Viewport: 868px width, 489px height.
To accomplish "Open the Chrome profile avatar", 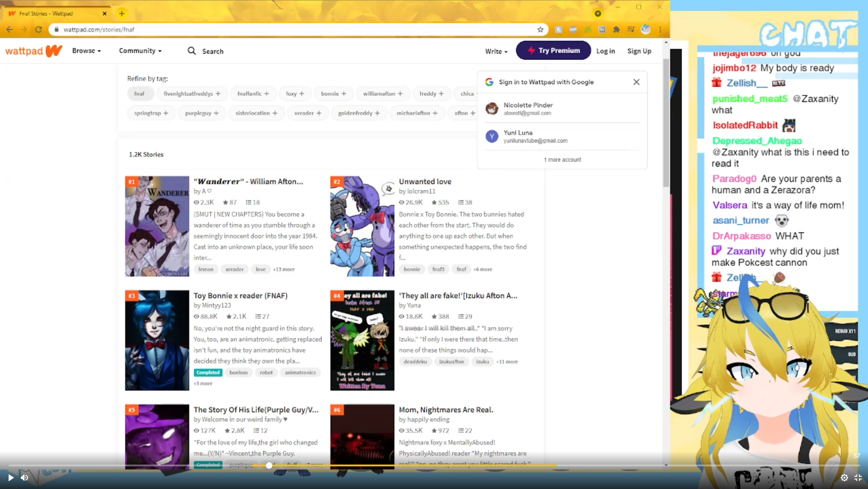I will tap(646, 29).
